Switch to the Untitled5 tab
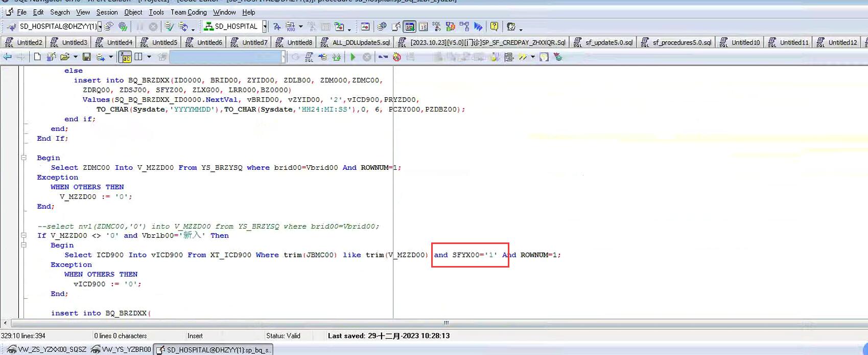 (159, 42)
